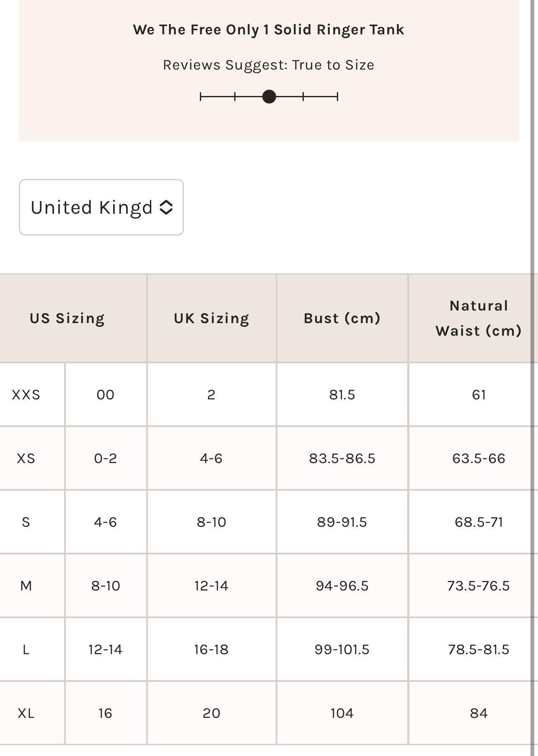Image resolution: width=538 pixels, height=756 pixels.
Task: Click the product title We The Free Tank
Action: point(269,30)
